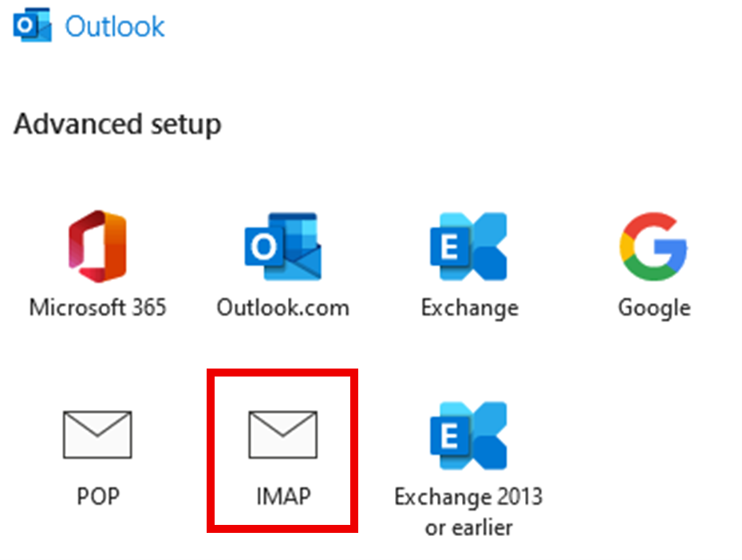742x560 pixels.
Task: Choose the IMAP text label
Action: click(x=283, y=497)
